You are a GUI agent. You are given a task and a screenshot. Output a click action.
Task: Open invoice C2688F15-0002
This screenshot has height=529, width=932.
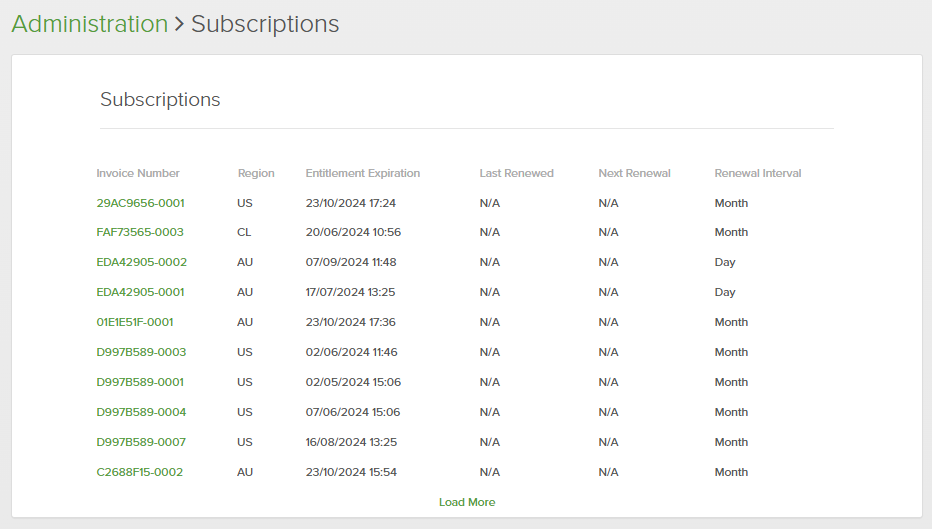[x=139, y=472]
